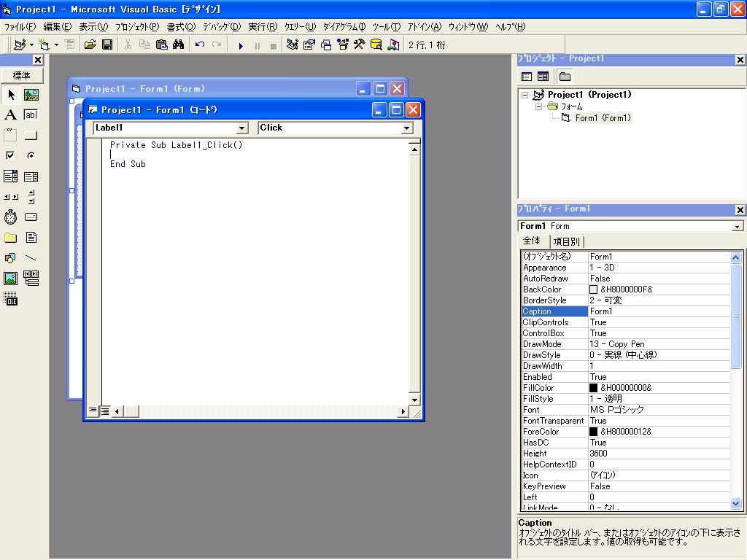Open the Add Project dropdown arrow

click(x=31, y=44)
